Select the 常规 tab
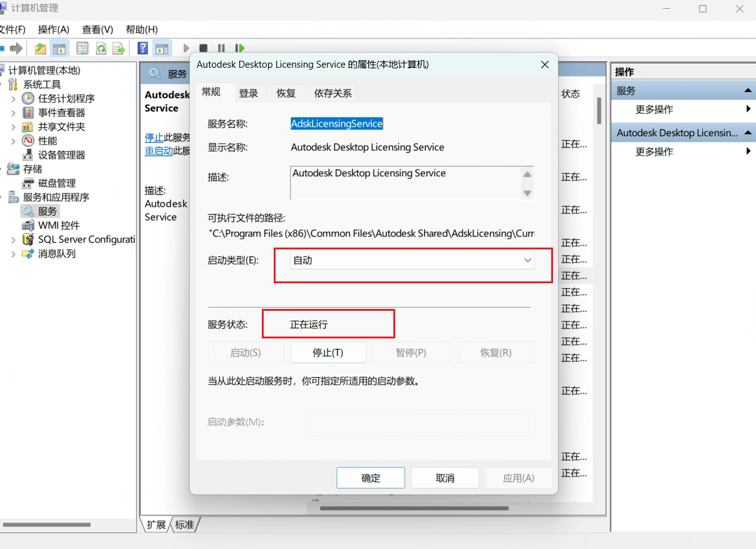Screen dimensions: 756x549 (211, 91)
